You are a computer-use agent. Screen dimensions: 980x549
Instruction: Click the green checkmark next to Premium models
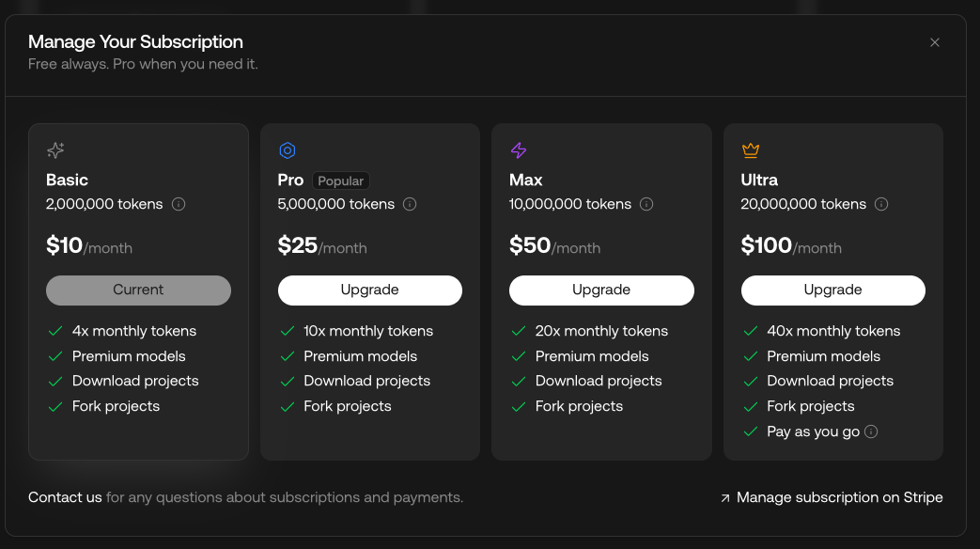(54, 356)
